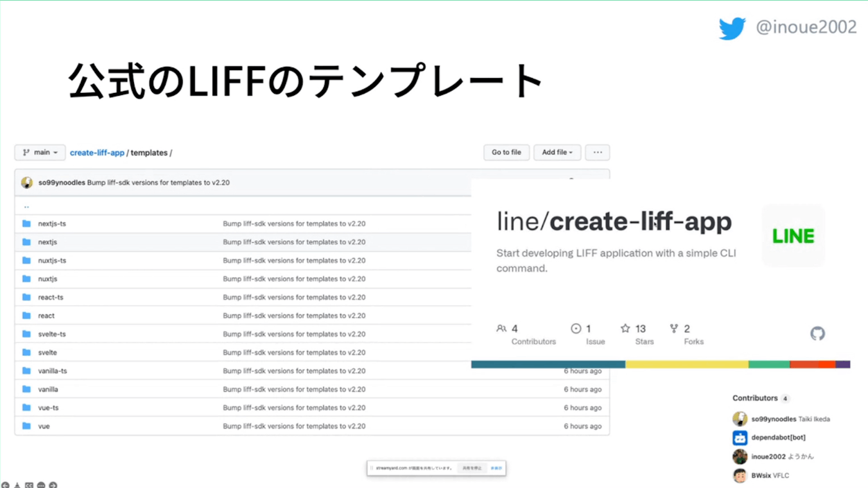The image size is (868, 488).
Task: Open the nuxtjs-ts folder name
Action: (52, 260)
